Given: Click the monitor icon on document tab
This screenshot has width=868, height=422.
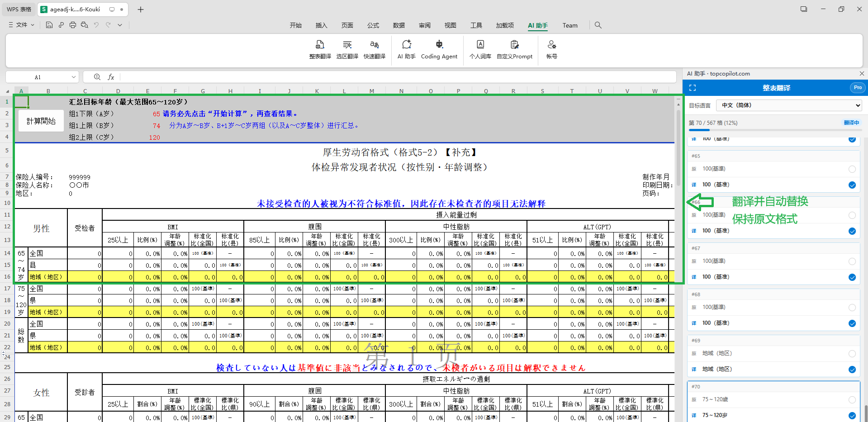Looking at the screenshot, I should coord(112,9).
